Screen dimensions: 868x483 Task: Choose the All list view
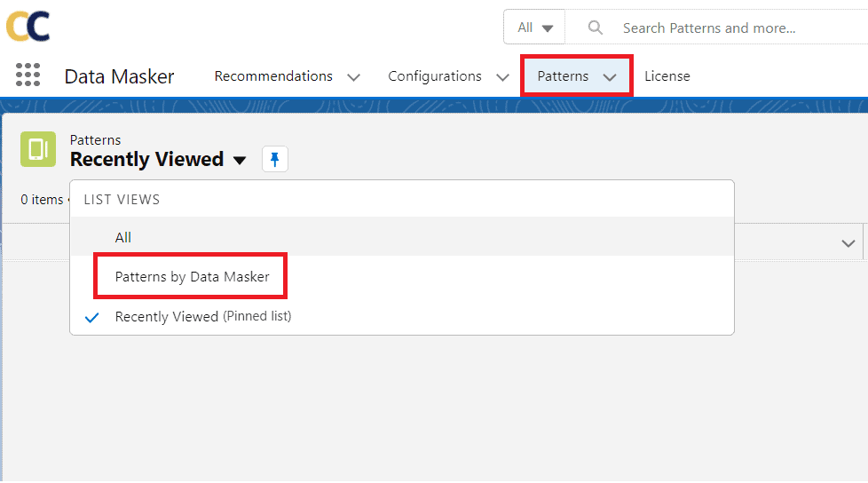(123, 237)
